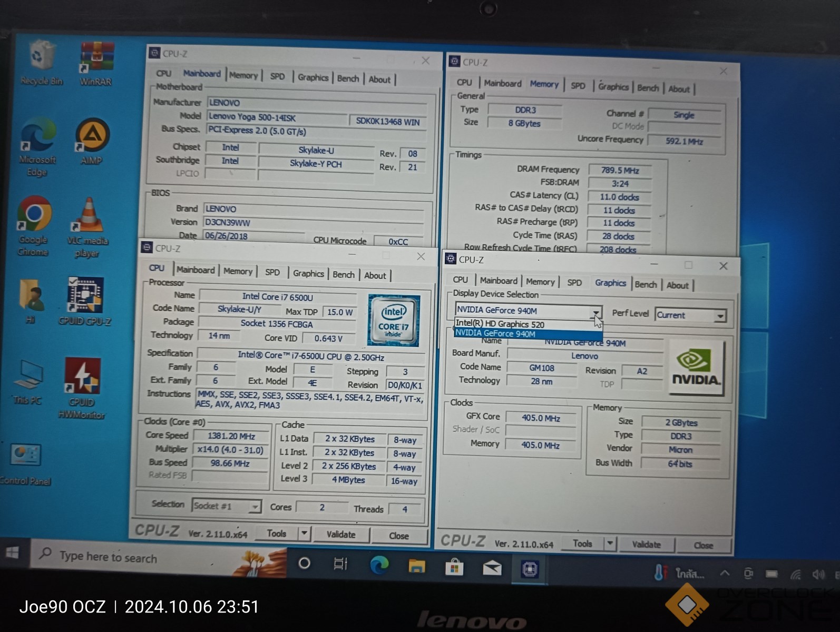Image resolution: width=840 pixels, height=632 pixels.
Task: Click Close button in the Graphics window
Action: tap(704, 545)
